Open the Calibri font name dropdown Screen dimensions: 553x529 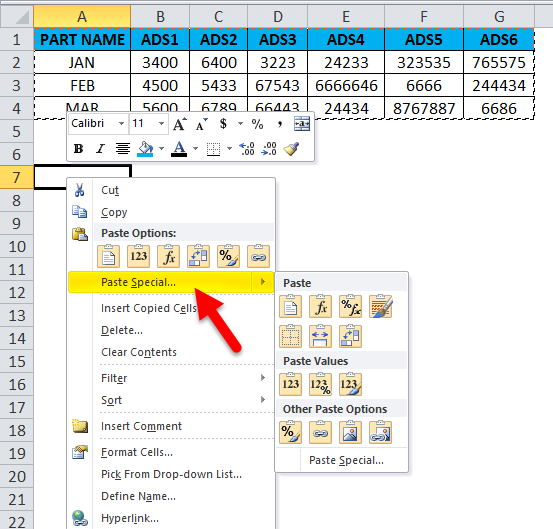(122, 124)
